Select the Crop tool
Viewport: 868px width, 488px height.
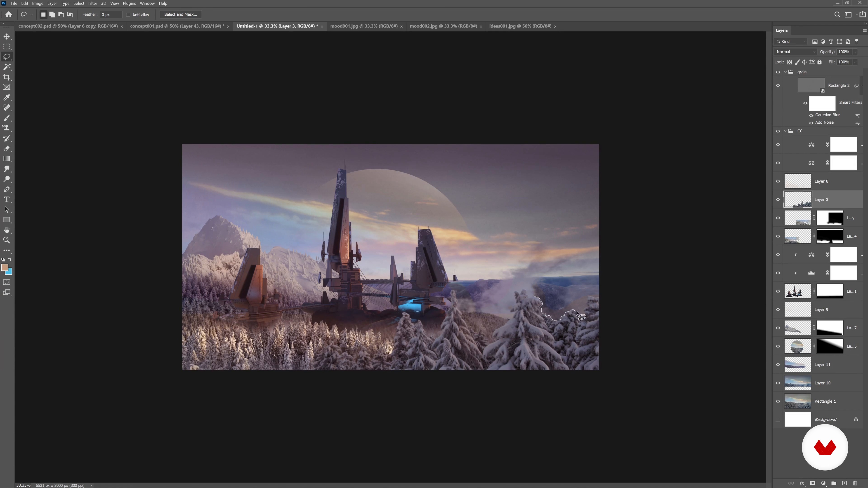7,77
